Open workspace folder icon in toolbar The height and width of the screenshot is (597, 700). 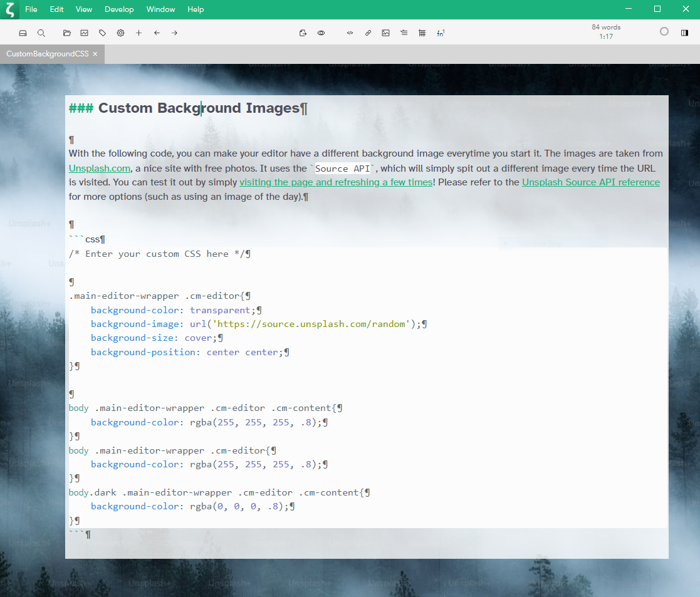tap(67, 33)
